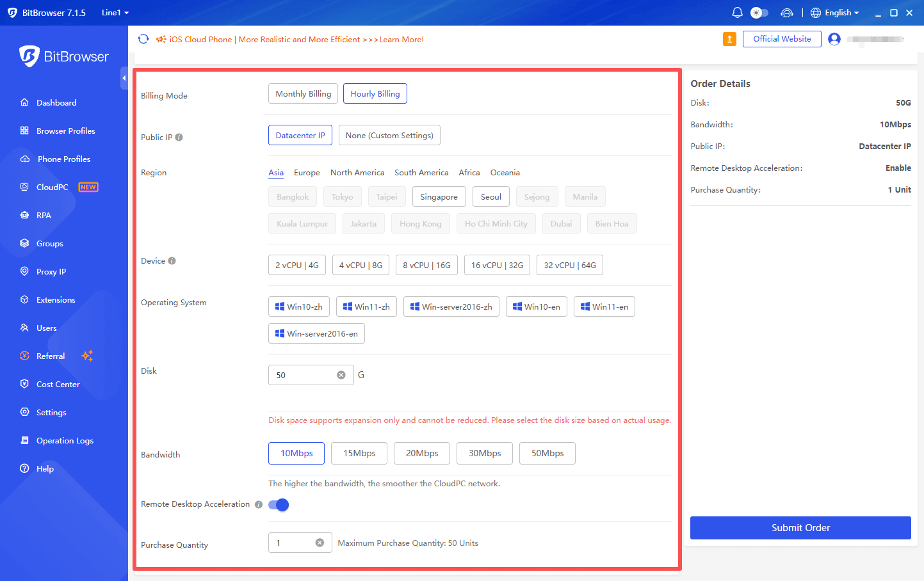This screenshot has height=581, width=924.
Task: Select Win-server2016-zh operating system
Action: 451,306
